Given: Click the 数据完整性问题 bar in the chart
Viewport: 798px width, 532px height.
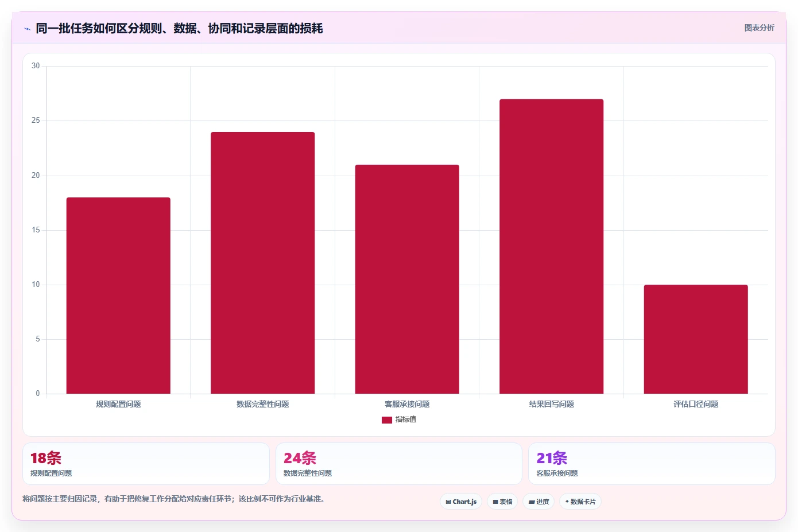Looking at the screenshot, I should coord(263,263).
